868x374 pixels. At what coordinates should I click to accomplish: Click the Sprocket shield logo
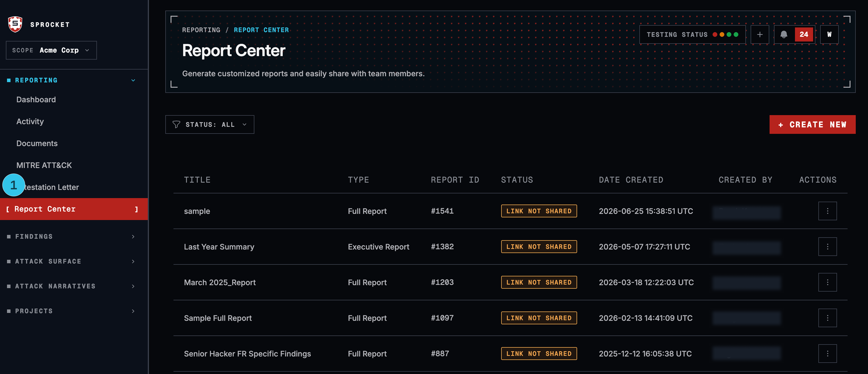(15, 24)
